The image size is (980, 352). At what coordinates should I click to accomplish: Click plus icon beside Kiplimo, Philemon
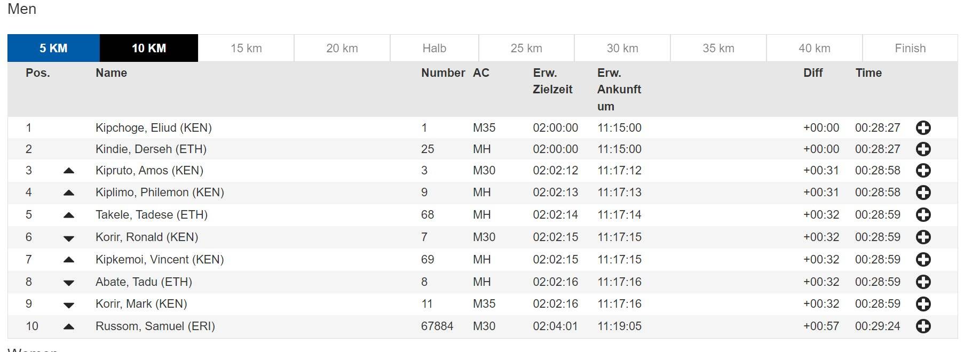(923, 193)
